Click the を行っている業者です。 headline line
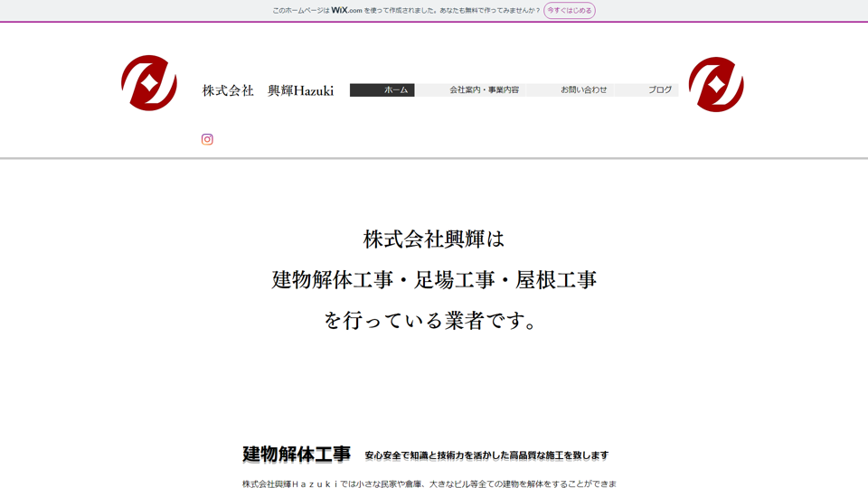 [434, 321]
